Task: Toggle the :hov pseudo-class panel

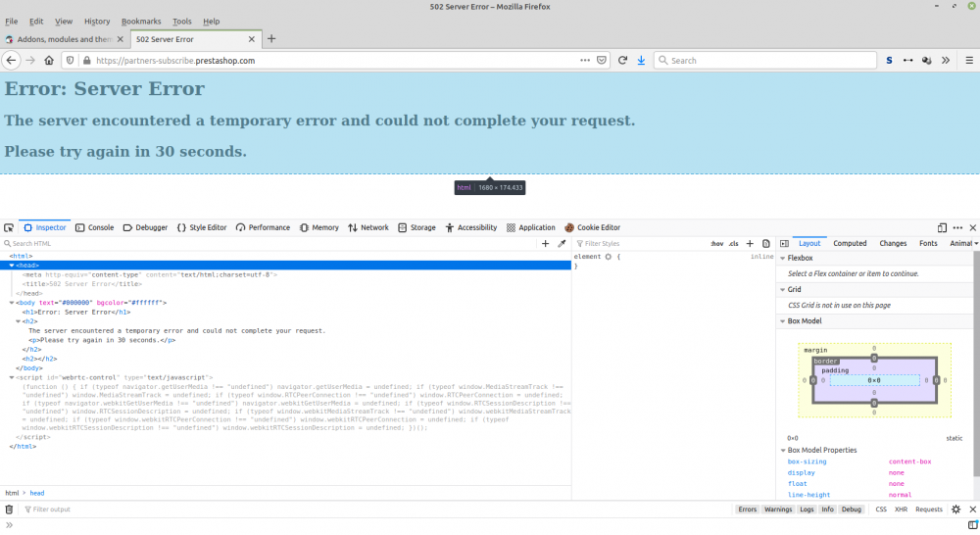Action: [717, 244]
